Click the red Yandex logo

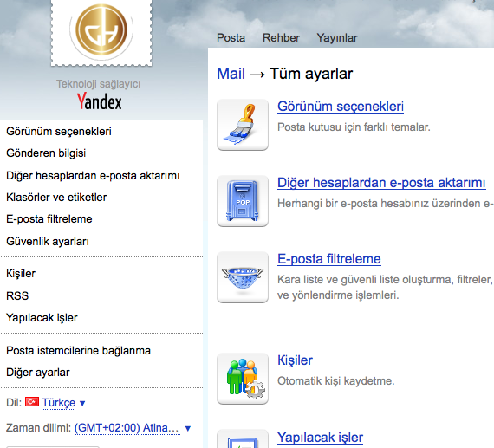click(x=100, y=101)
